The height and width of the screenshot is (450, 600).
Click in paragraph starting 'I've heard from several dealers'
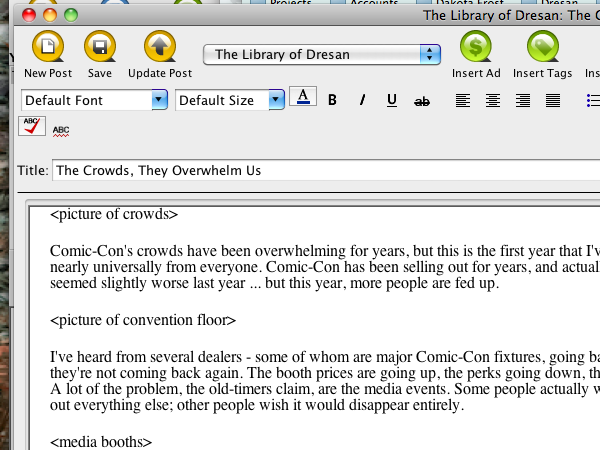[325, 381]
